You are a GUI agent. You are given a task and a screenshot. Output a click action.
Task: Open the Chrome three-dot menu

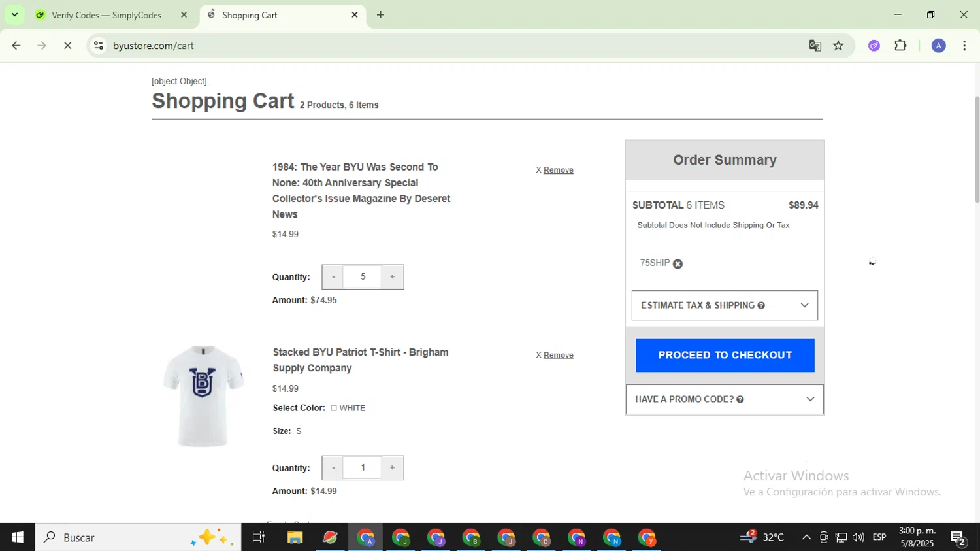click(x=964, y=46)
